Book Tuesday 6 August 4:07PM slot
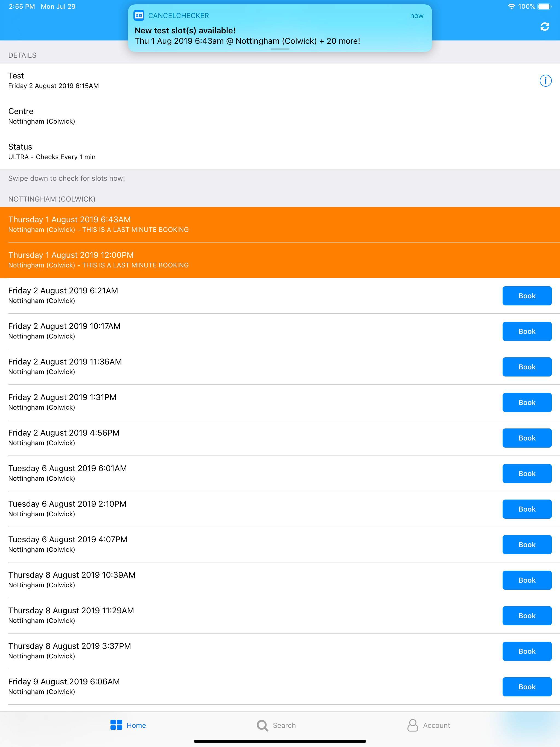The image size is (560, 747). [x=527, y=545]
